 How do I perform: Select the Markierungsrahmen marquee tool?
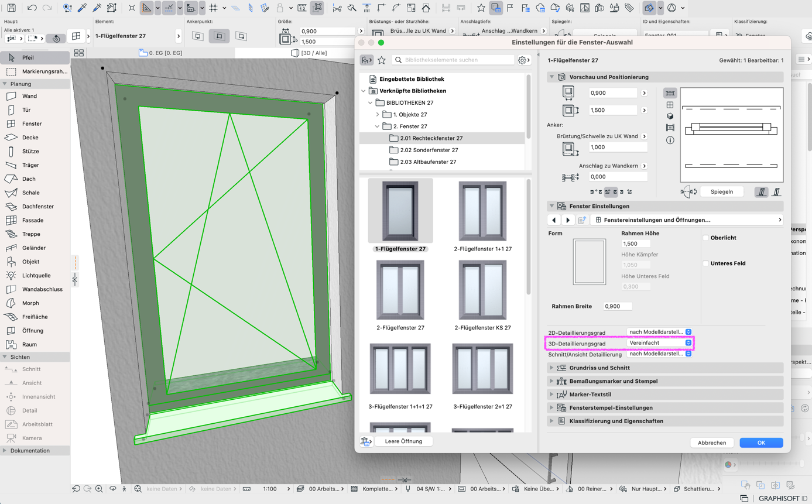point(35,71)
